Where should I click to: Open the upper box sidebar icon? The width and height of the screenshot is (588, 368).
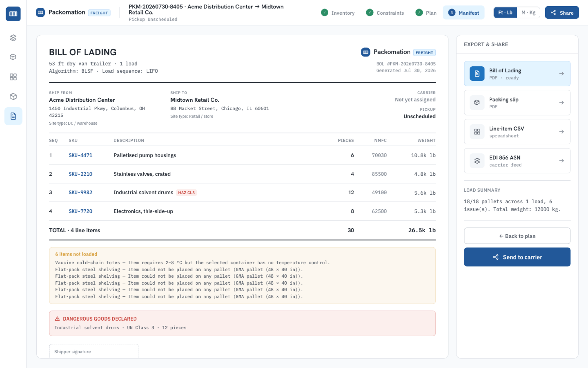[13, 57]
